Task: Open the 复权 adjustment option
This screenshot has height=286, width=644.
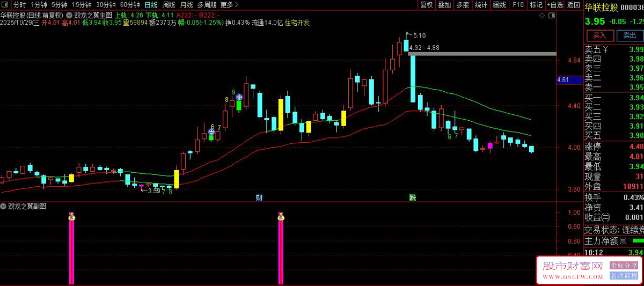Action: pyautogui.click(x=427, y=5)
